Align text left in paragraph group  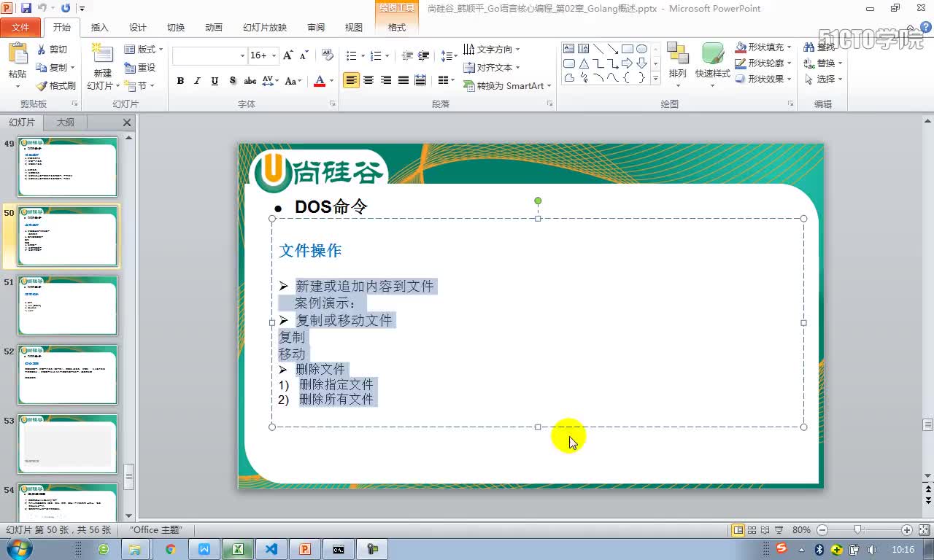point(352,80)
